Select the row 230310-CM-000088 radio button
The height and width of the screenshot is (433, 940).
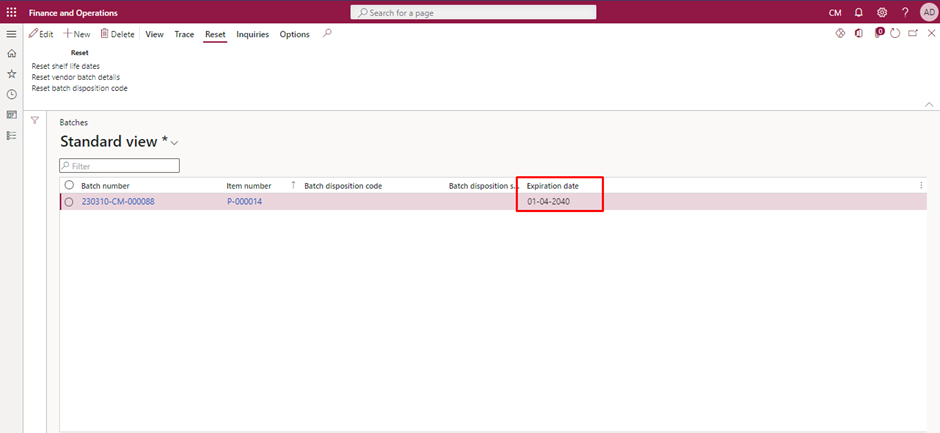(69, 202)
